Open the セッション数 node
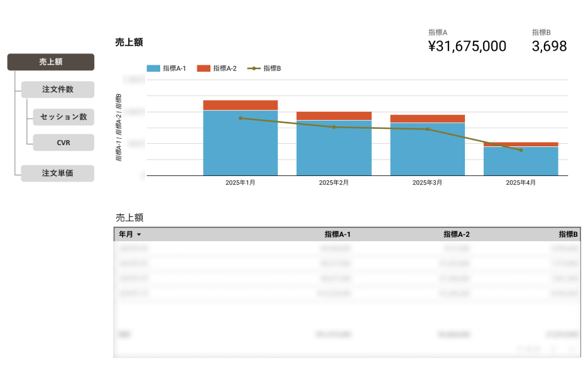 (63, 117)
